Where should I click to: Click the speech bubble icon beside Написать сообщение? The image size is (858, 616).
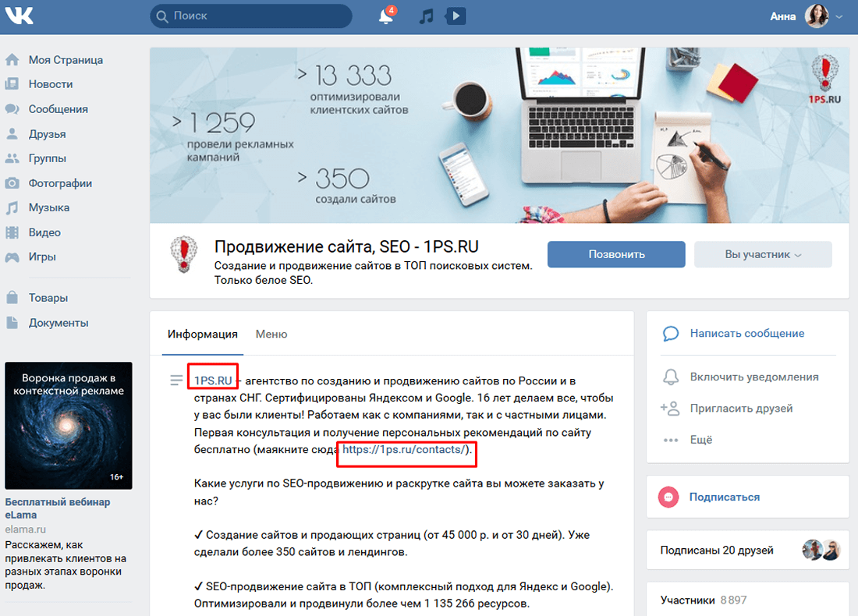pyautogui.click(x=671, y=334)
